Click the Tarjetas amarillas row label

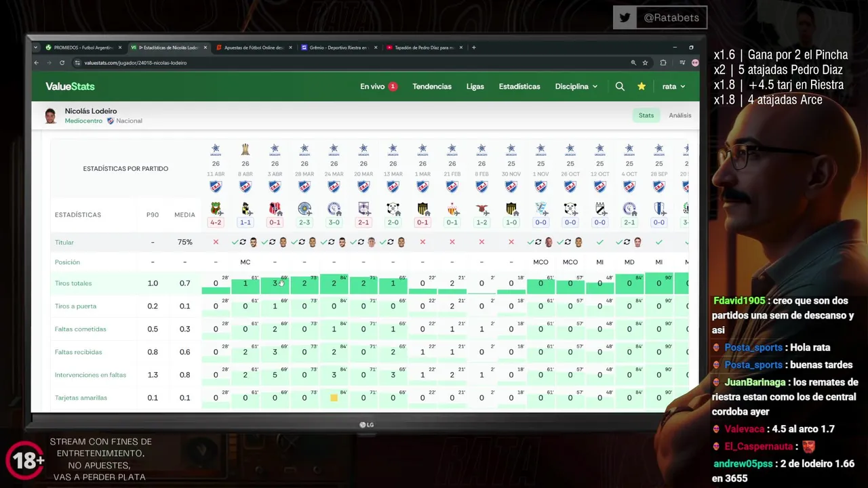tap(81, 398)
